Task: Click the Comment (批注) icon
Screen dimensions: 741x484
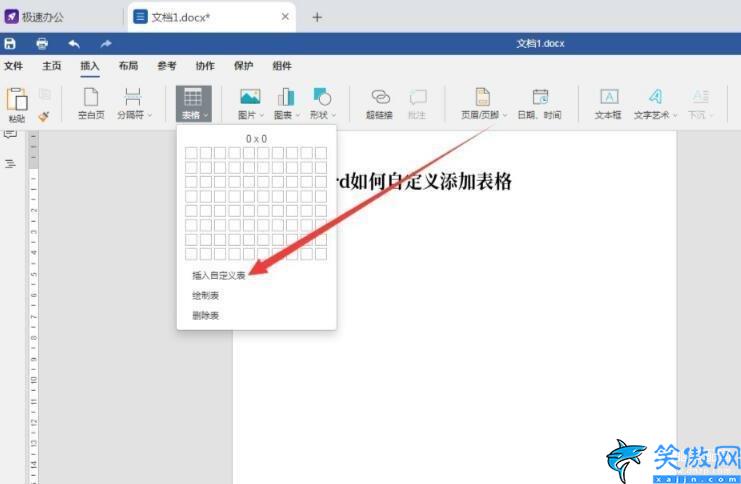Action: click(x=418, y=97)
